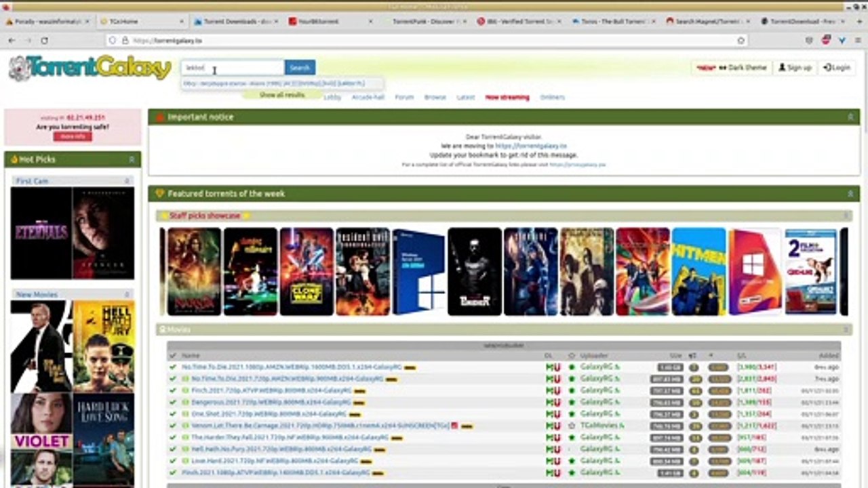Collapse the First Cam section

click(127, 181)
